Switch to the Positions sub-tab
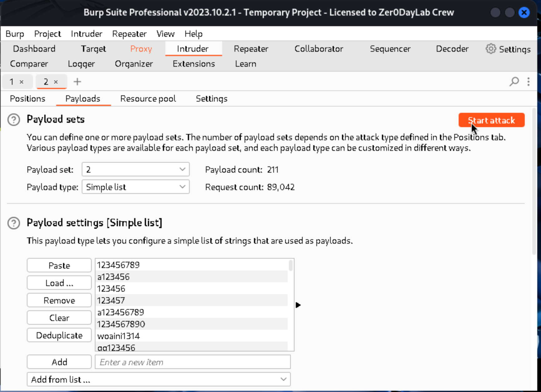The width and height of the screenshot is (541, 392). (x=27, y=99)
